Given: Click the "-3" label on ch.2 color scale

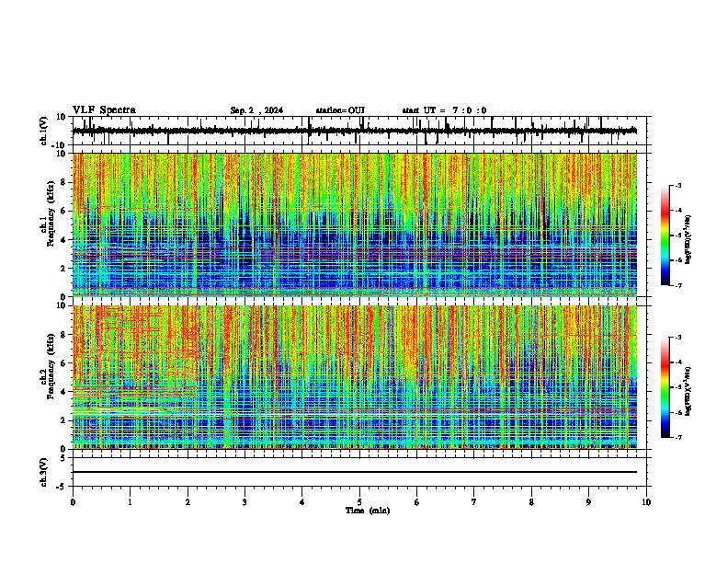Looking at the screenshot, I should [x=677, y=338].
